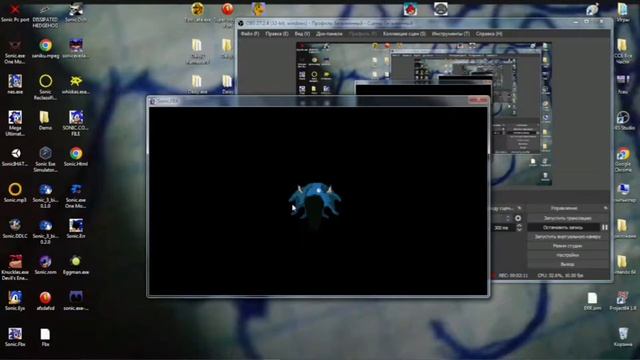This screenshot has width=640, height=360.
Task: Toggle OBS studio mode button
Action: pos(567,246)
